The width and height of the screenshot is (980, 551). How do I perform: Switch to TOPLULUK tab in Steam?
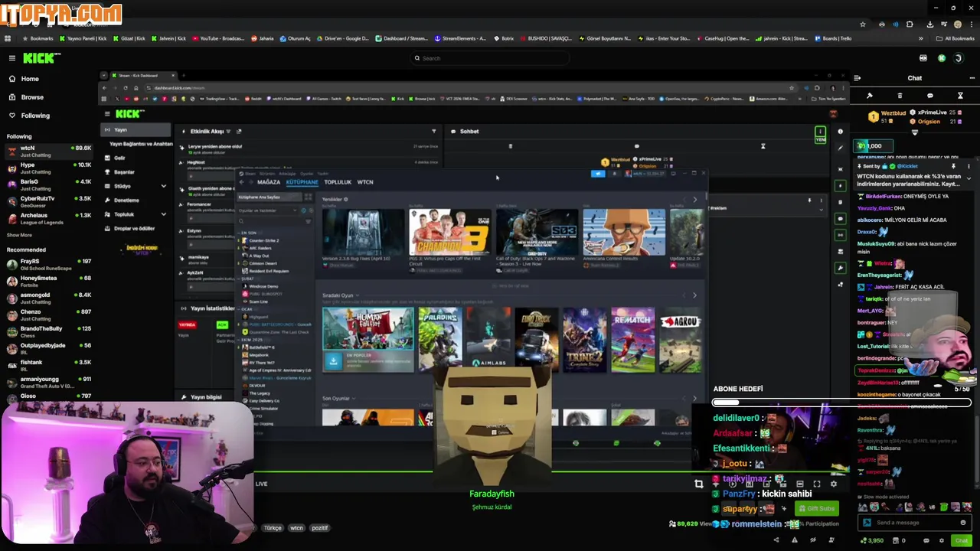point(338,182)
